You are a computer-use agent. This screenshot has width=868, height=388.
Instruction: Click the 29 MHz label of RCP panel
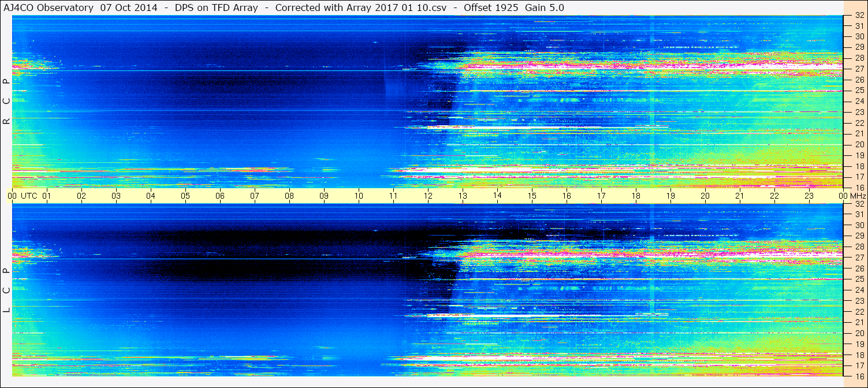pyautogui.click(x=859, y=47)
